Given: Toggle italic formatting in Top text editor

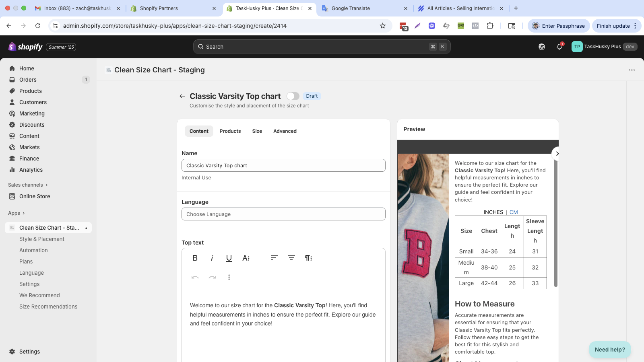Looking at the screenshot, I should [x=212, y=258].
